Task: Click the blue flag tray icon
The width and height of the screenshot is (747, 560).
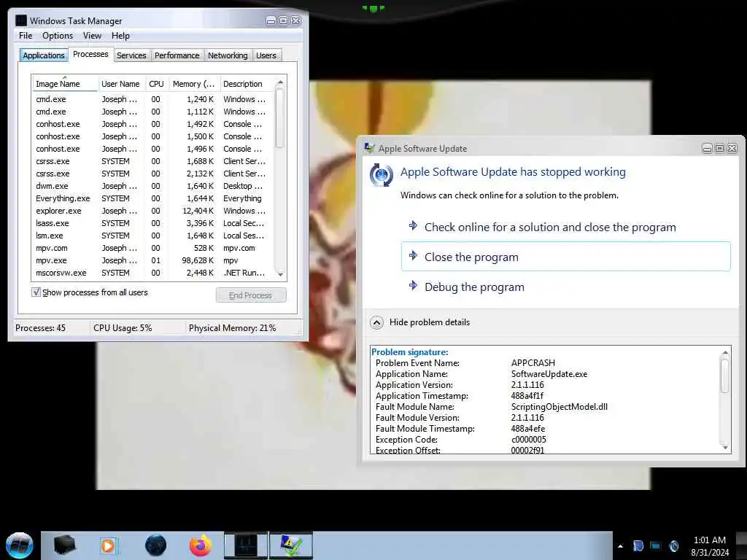Action: [x=638, y=546]
